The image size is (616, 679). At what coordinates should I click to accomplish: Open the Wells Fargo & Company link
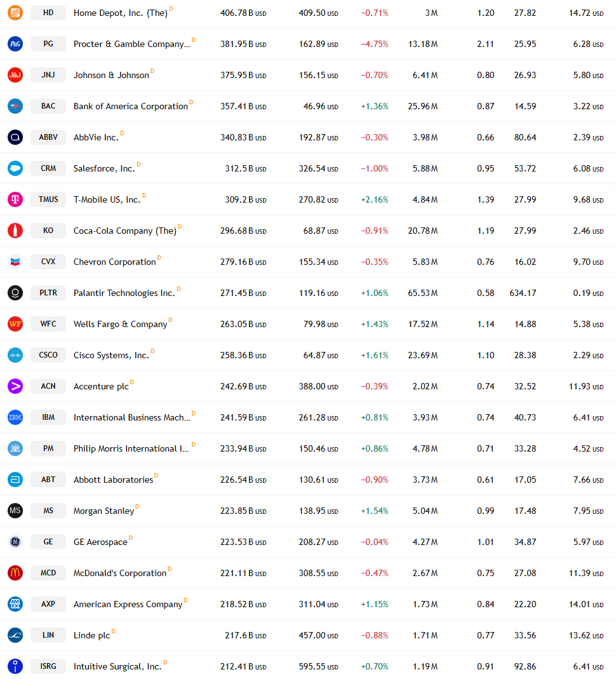pyautogui.click(x=121, y=325)
